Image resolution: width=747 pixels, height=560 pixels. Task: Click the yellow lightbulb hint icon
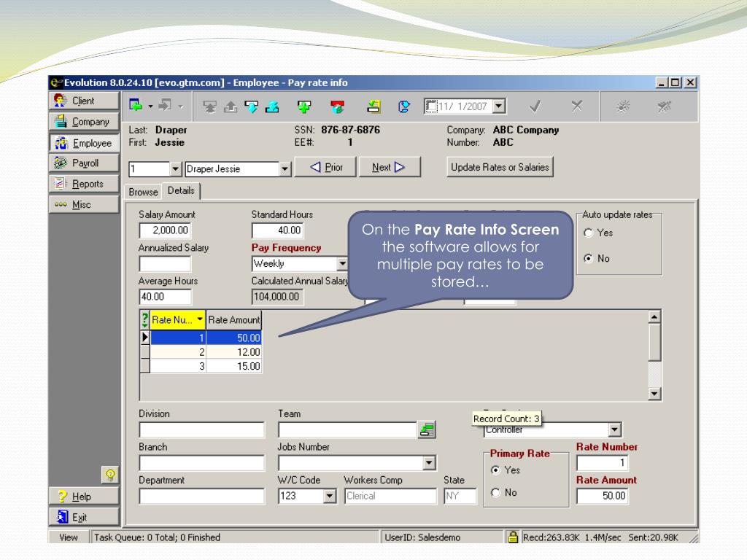coord(110,474)
